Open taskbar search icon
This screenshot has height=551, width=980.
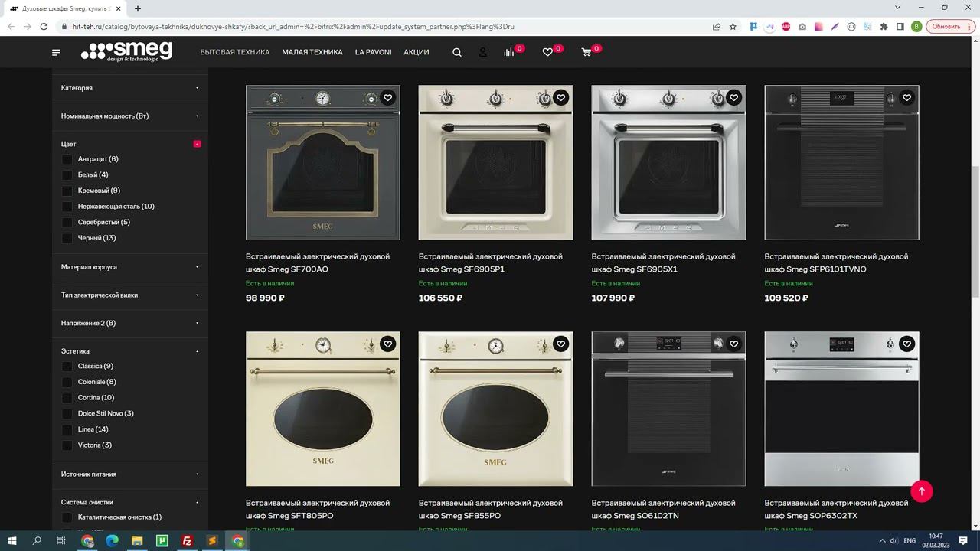pos(37,541)
